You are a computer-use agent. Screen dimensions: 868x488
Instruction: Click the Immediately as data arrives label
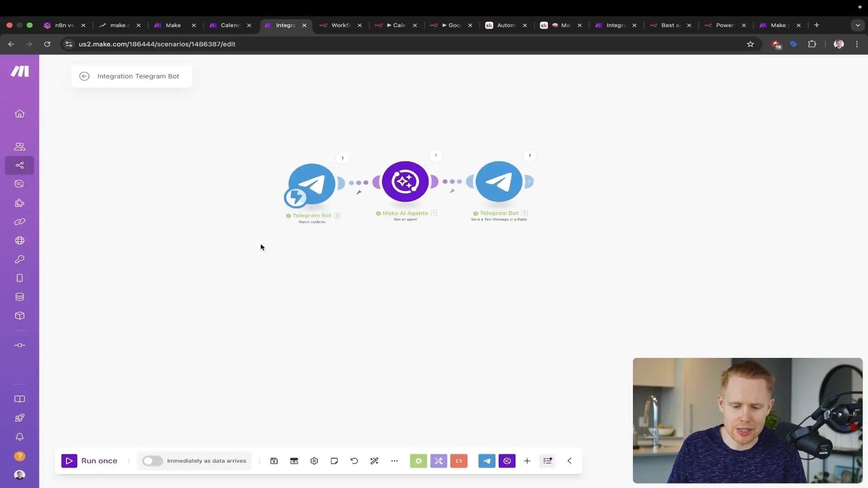207,461
